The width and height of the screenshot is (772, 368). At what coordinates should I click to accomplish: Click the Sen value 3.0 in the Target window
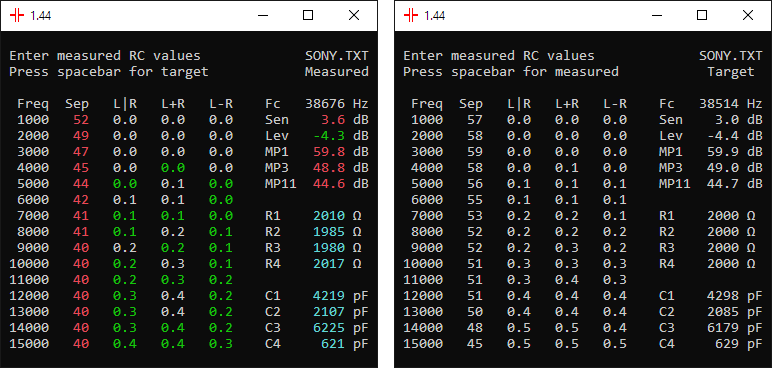pos(727,120)
